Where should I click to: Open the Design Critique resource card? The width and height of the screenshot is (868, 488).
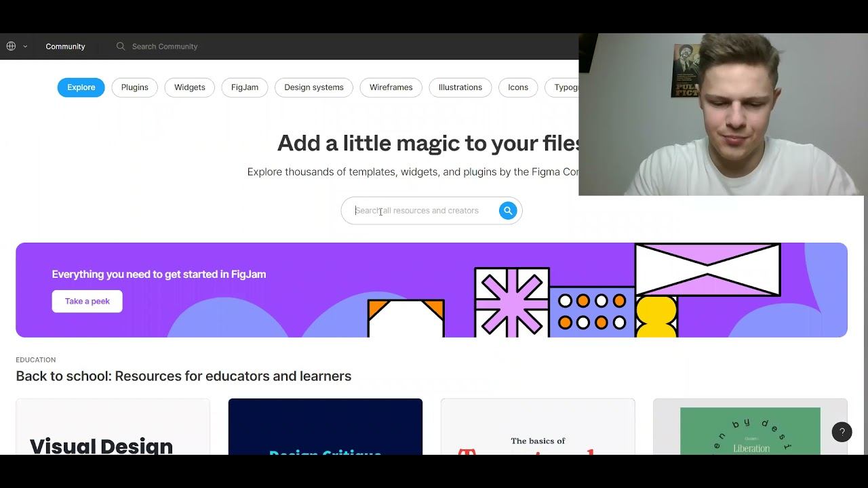(x=325, y=427)
